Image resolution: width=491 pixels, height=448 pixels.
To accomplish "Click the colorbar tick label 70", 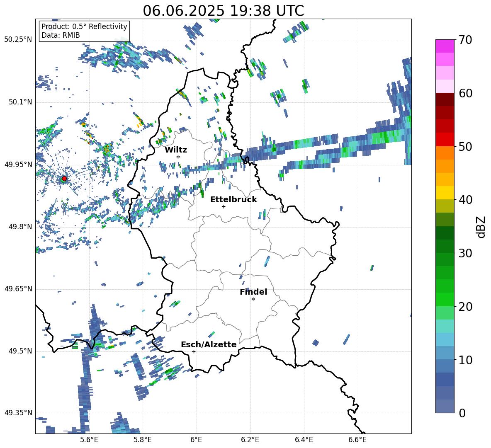I will tap(465, 40).
